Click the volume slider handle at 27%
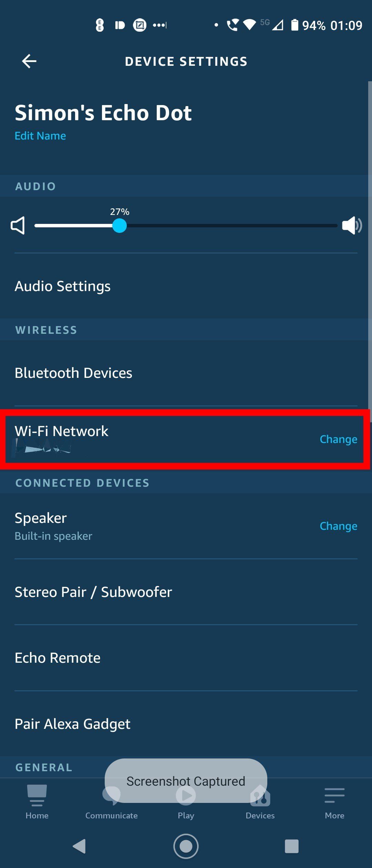 point(120,226)
